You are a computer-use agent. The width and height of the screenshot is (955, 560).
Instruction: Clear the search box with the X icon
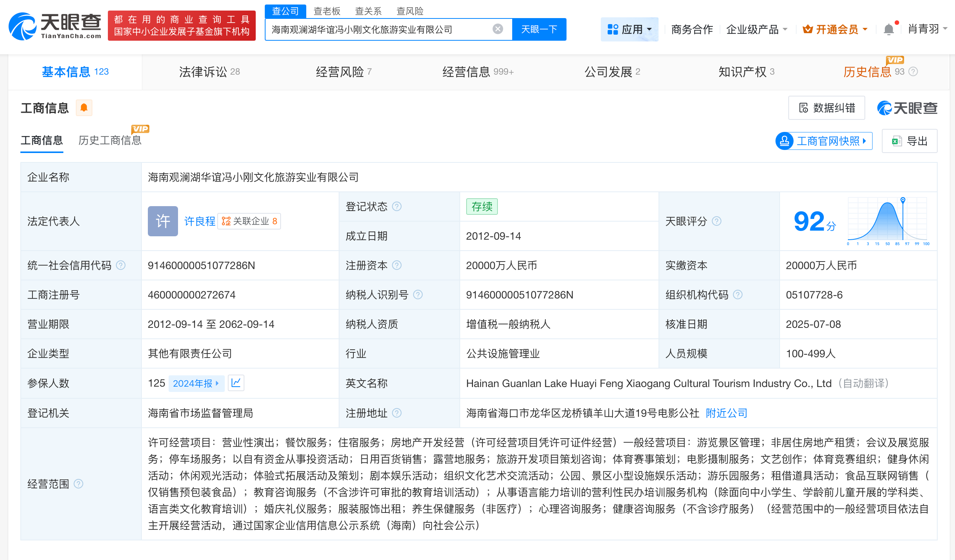[497, 29]
